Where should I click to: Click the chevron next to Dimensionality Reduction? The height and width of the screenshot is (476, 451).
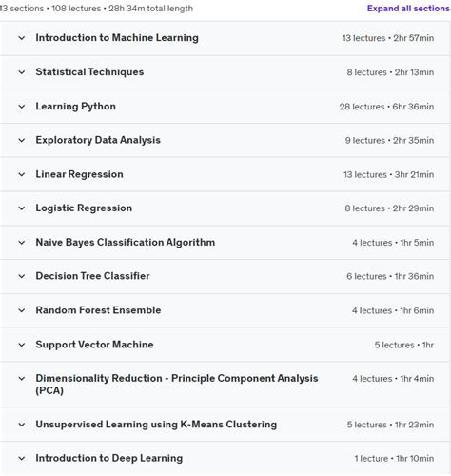[22, 379]
